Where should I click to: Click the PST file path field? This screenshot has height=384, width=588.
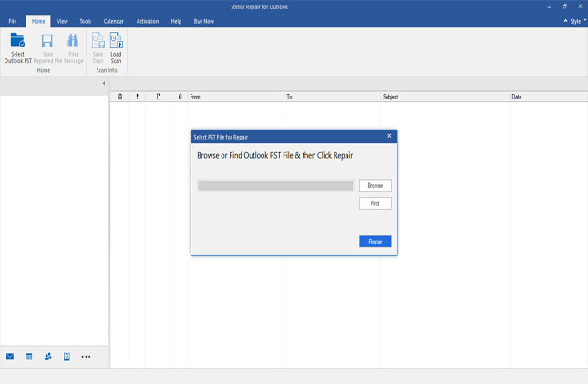[x=275, y=185]
